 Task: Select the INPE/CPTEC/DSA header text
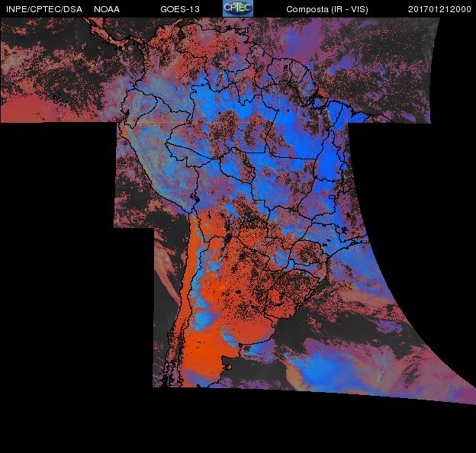(44, 9)
